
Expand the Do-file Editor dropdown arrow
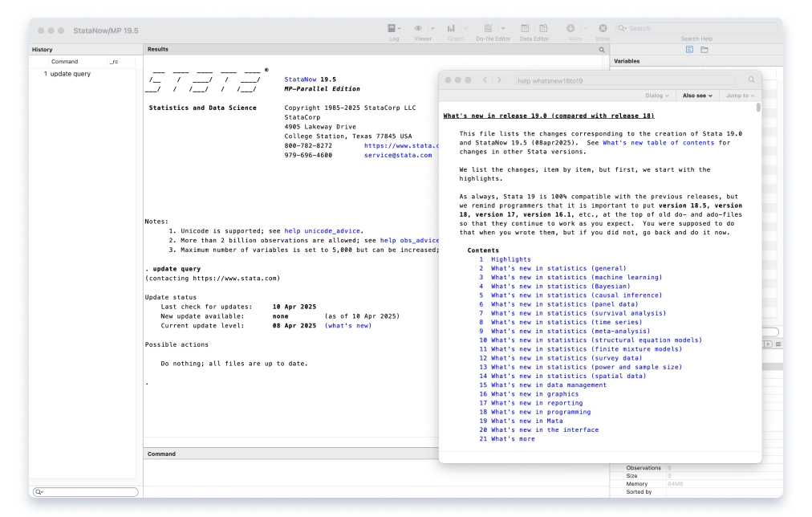coord(502,28)
